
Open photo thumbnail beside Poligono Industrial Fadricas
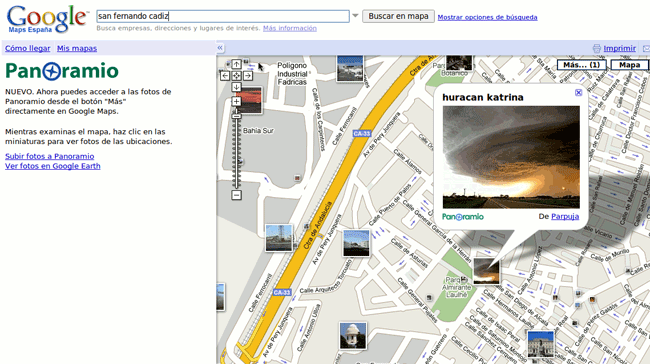coord(350,68)
